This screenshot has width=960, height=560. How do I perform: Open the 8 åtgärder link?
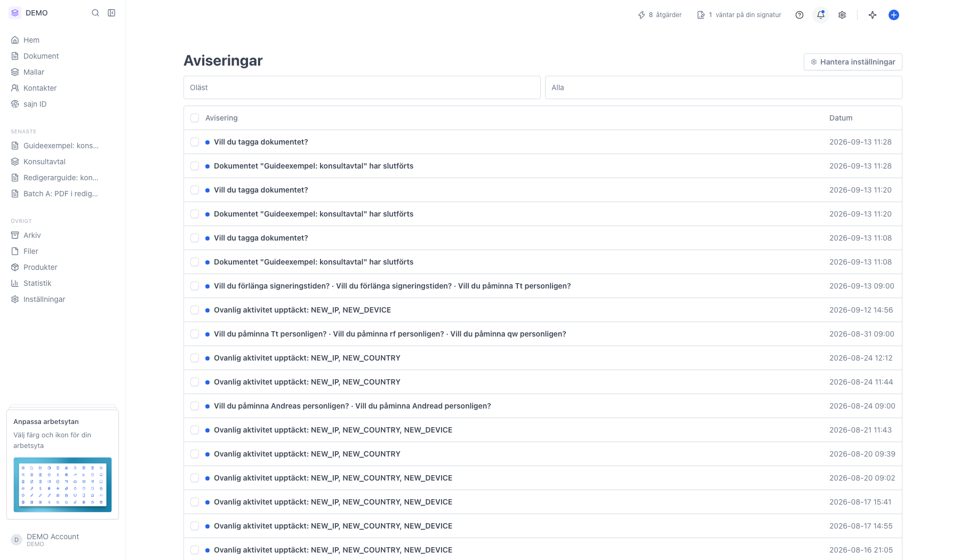pyautogui.click(x=660, y=15)
